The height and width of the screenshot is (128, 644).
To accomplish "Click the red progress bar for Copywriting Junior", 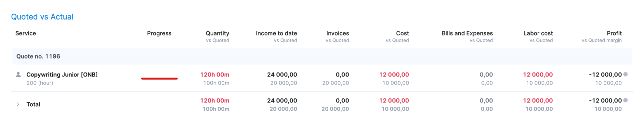I will [159, 78].
